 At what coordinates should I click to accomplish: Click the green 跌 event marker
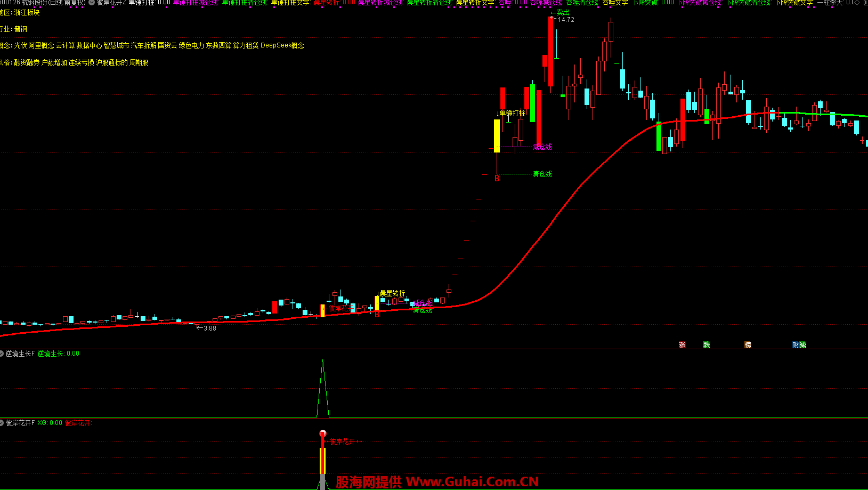(x=707, y=345)
